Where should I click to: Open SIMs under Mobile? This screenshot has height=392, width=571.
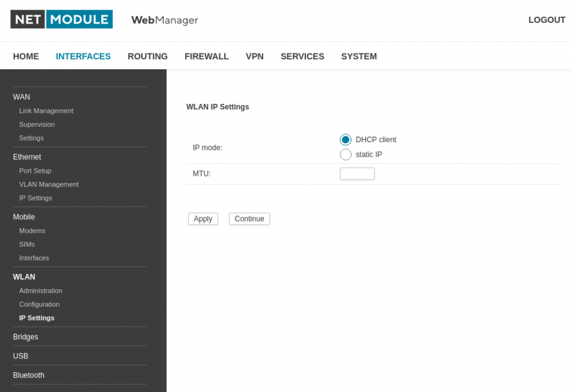tap(26, 244)
